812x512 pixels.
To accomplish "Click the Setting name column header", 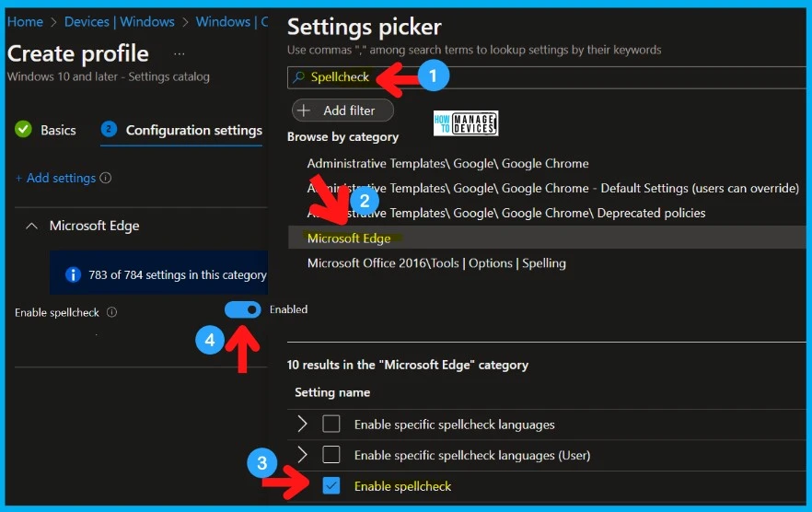I will (332, 392).
